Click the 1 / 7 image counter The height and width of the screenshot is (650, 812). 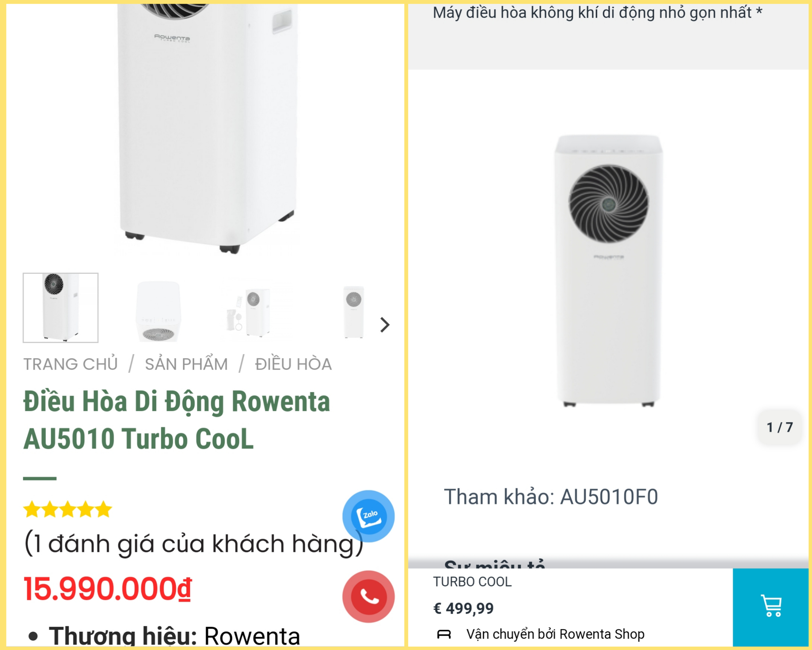(780, 427)
